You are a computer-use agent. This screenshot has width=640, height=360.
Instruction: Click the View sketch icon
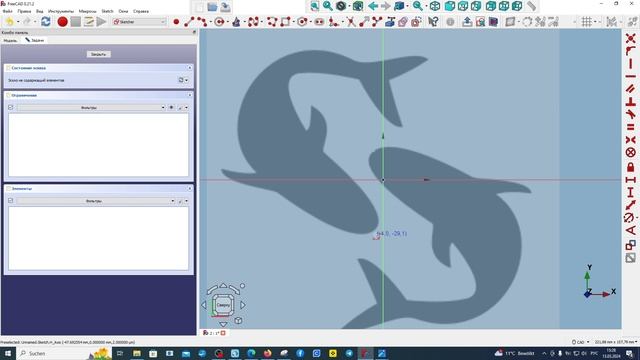click(x=480, y=22)
